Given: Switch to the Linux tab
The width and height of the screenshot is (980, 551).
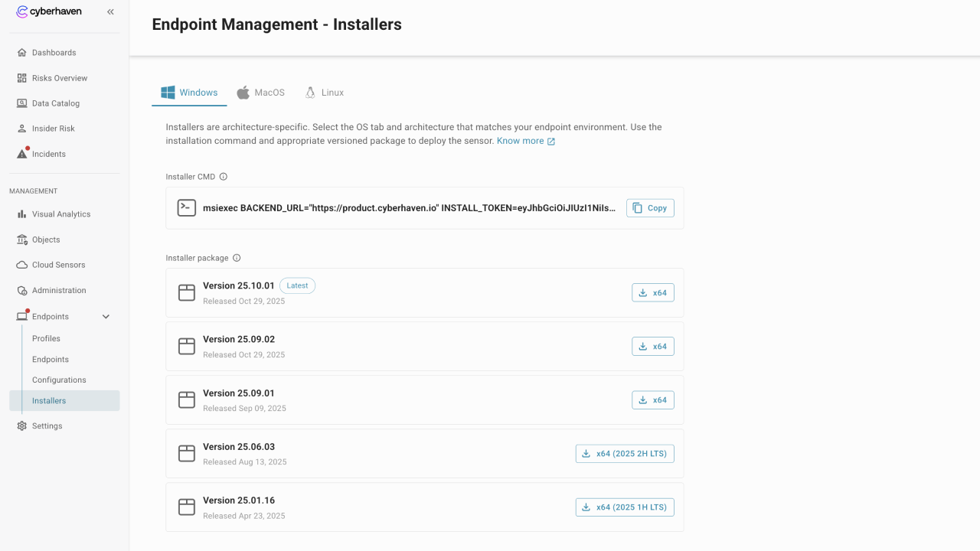Looking at the screenshot, I should click(x=324, y=93).
